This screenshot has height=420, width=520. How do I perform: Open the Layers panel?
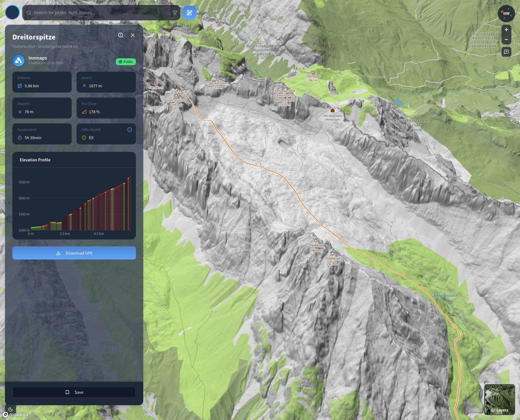pos(500,410)
